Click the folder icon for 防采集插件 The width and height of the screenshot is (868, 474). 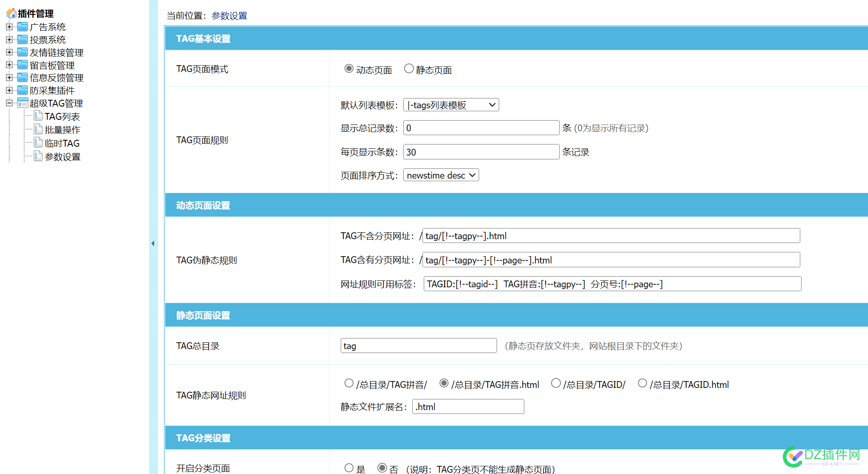pyautogui.click(x=23, y=90)
